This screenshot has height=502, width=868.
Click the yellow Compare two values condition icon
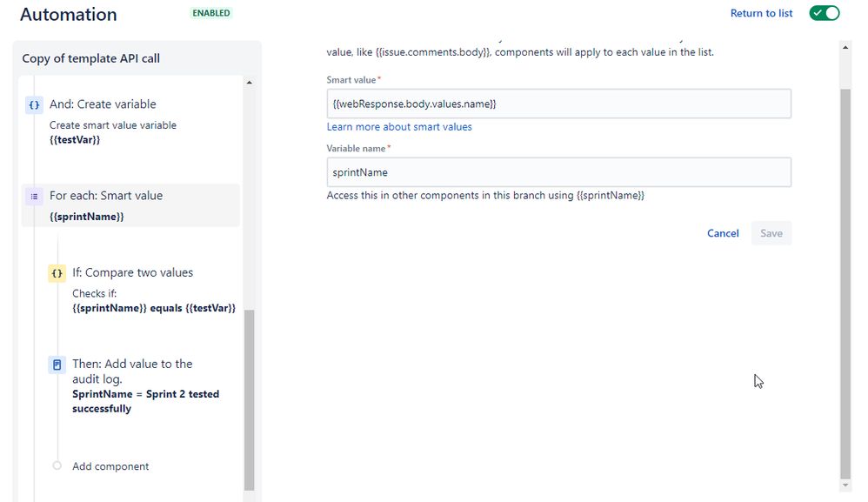(x=57, y=273)
